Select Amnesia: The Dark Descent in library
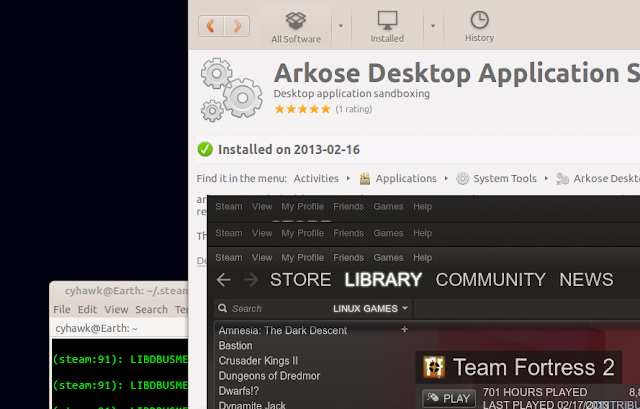This screenshot has height=409, width=640. (282, 330)
